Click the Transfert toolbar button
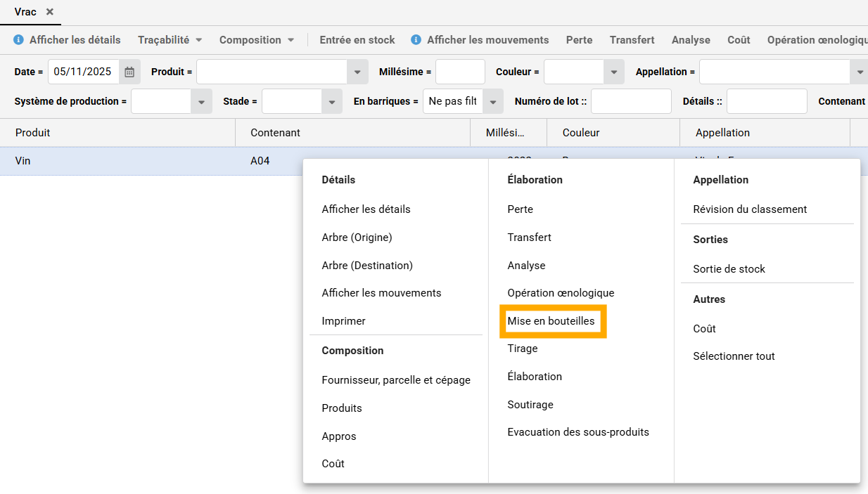The width and height of the screenshot is (868, 494). coord(632,40)
